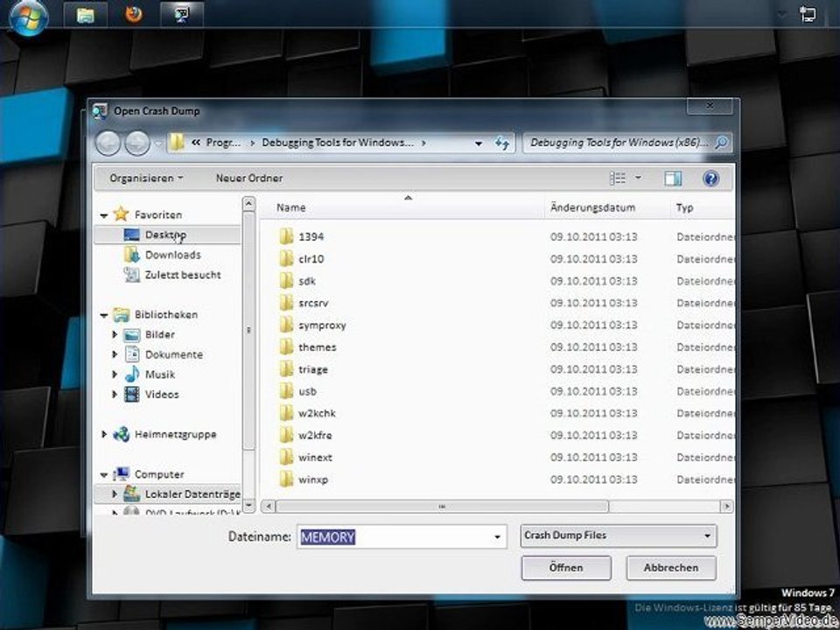Viewport: 840px width, 630px height.
Task: Select the Videos library icon
Action: (132, 395)
